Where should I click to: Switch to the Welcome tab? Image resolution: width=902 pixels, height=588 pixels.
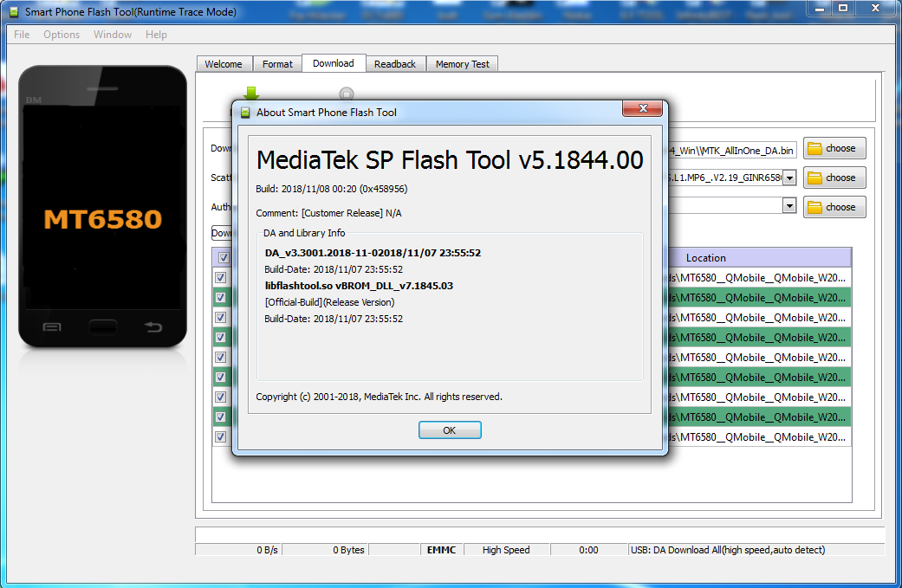click(224, 64)
